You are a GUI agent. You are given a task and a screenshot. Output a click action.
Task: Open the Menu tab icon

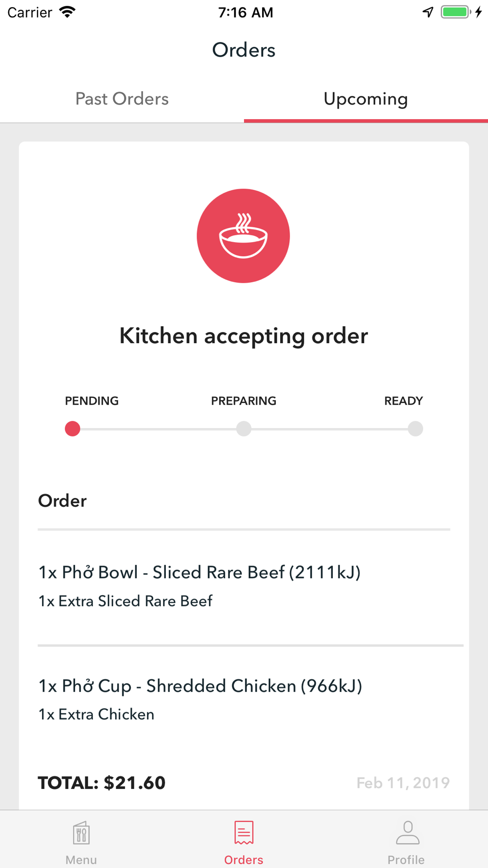coord(81,833)
